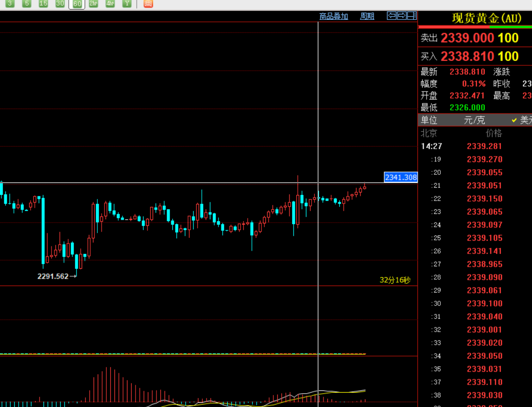Open the red grid layout icon
Viewport: 532px width, 407px height.
tap(148, 3)
